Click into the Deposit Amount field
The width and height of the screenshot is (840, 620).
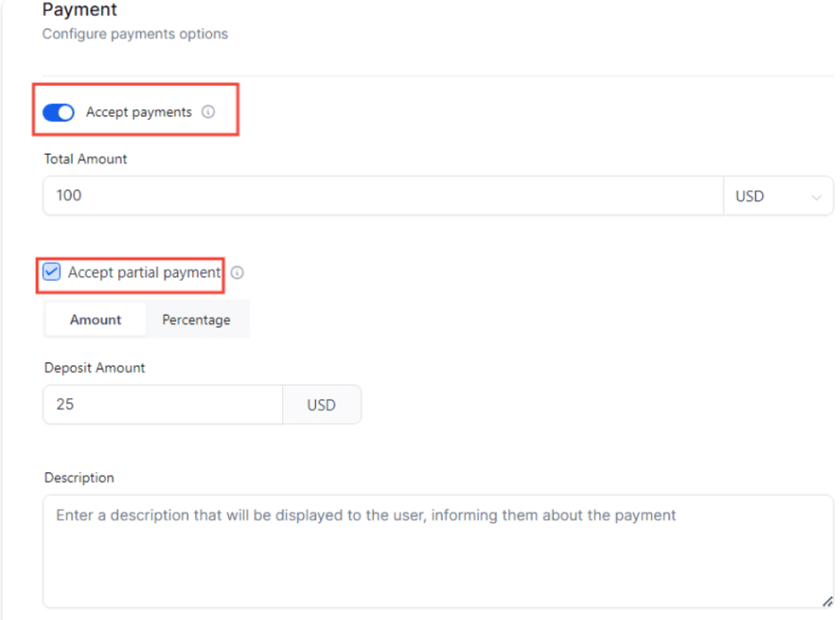(x=163, y=404)
